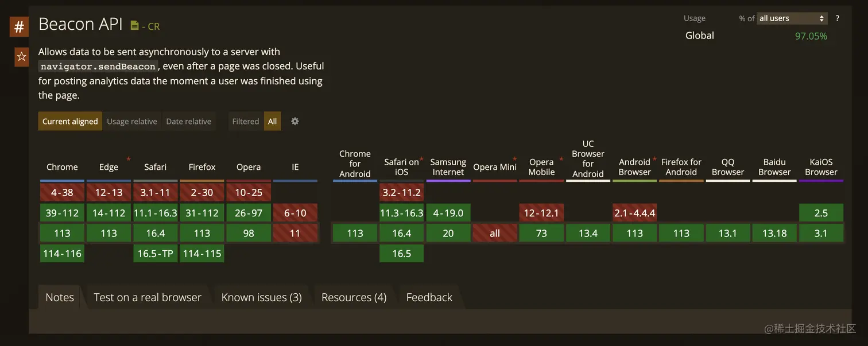Select Opera Mobile 12-12.1 cell
868x346 pixels.
click(x=541, y=213)
